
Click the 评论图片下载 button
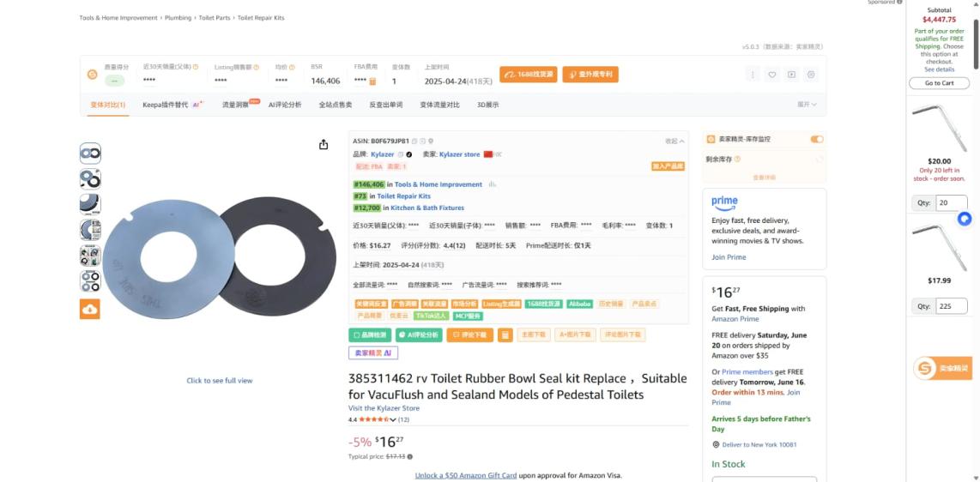point(622,335)
